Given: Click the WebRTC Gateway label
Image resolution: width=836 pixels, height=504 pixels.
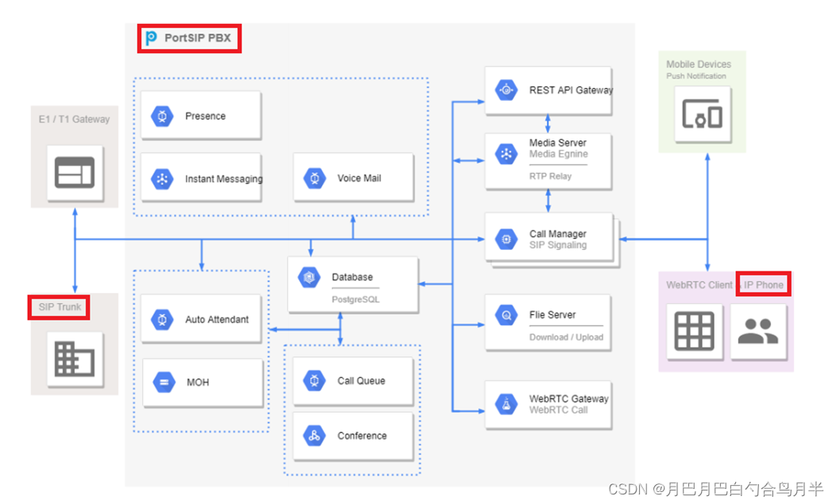Looking at the screenshot, I should click(569, 399).
